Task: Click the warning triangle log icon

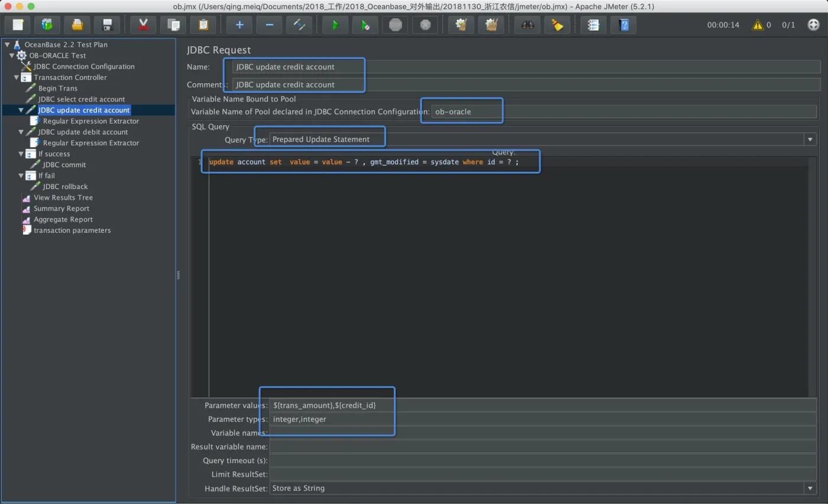Action: [x=757, y=25]
